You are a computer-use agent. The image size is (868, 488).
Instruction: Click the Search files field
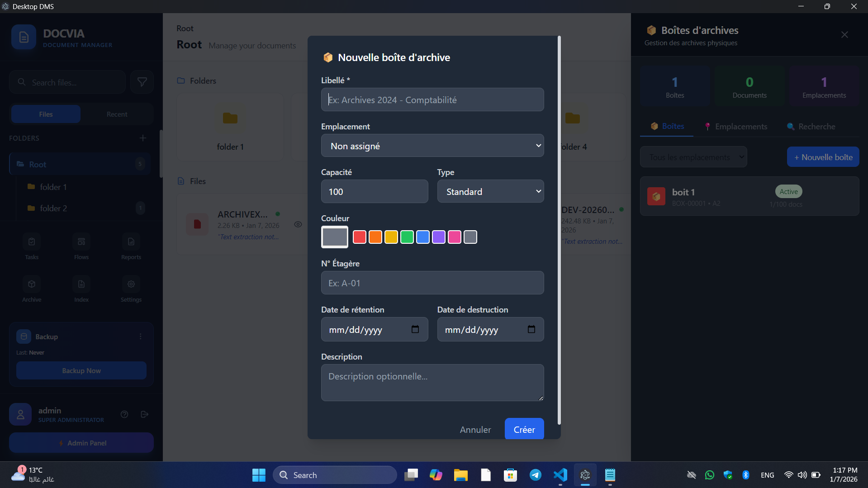[67, 82]
